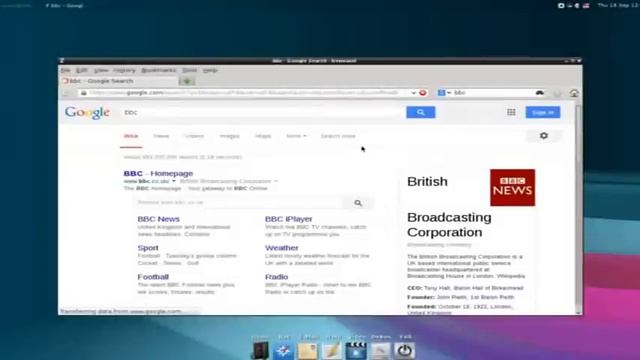Select the 'bbc - Google Search' browser tab
The image size is (640, 360).
(120, 81)
